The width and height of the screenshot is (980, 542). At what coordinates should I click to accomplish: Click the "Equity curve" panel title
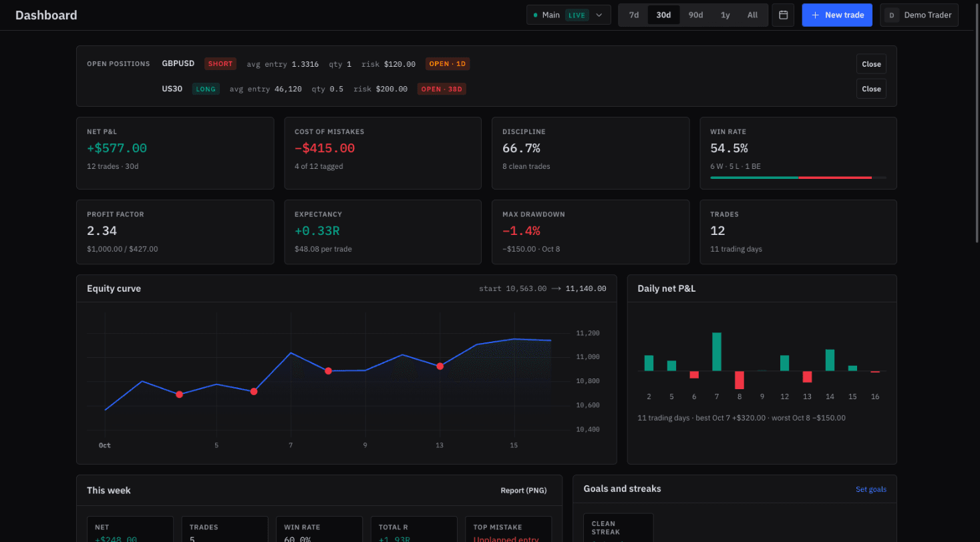click(114, 288)
